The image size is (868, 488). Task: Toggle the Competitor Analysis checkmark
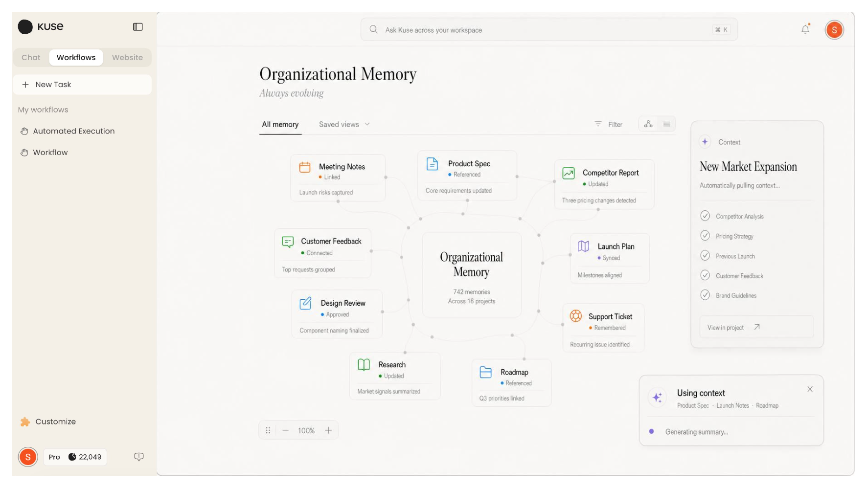pos(705,216)
